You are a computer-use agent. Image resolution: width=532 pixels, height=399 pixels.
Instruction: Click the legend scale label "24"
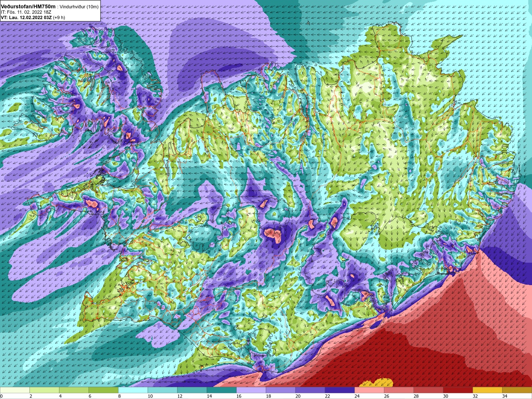[357, 396]
